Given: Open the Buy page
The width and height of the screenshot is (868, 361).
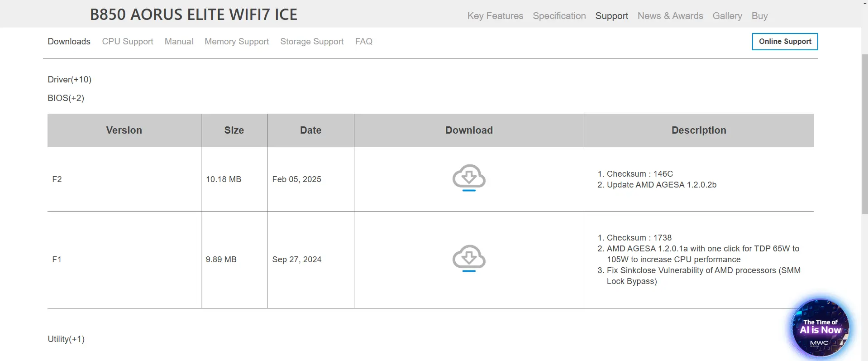Looking at the screenshot, I should pos(759,16).
